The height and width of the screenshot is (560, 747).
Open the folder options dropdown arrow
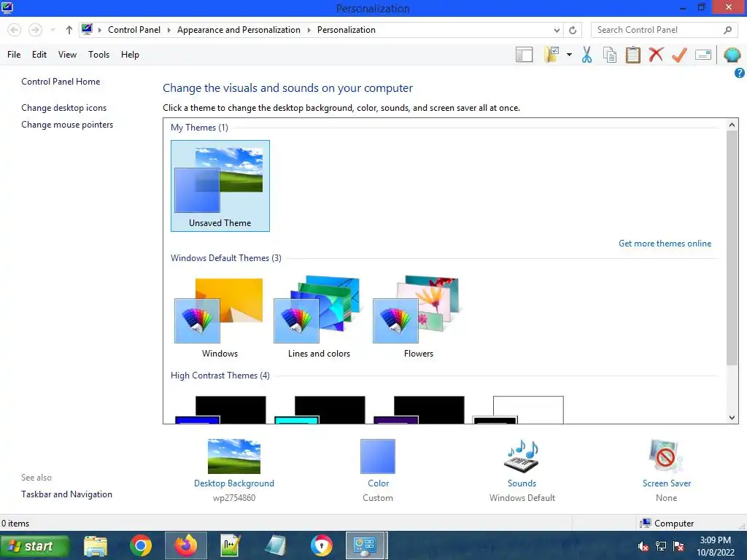click(569, 55)
